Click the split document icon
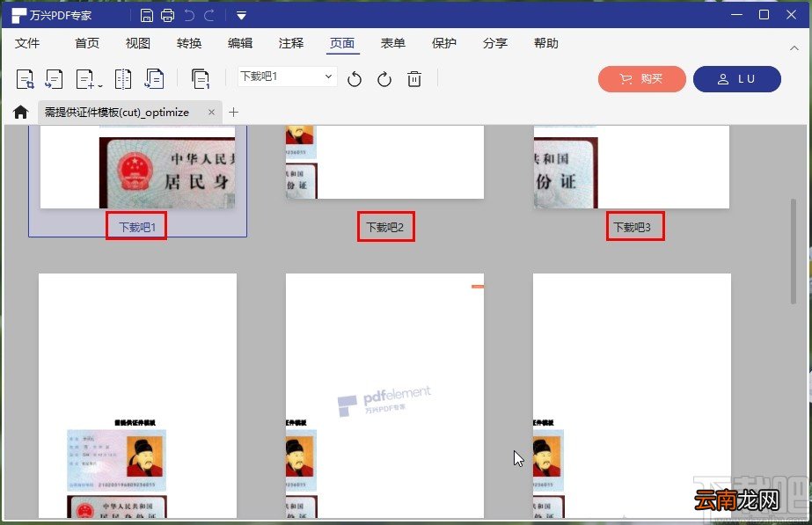812x525 pixels. [123, 79]
